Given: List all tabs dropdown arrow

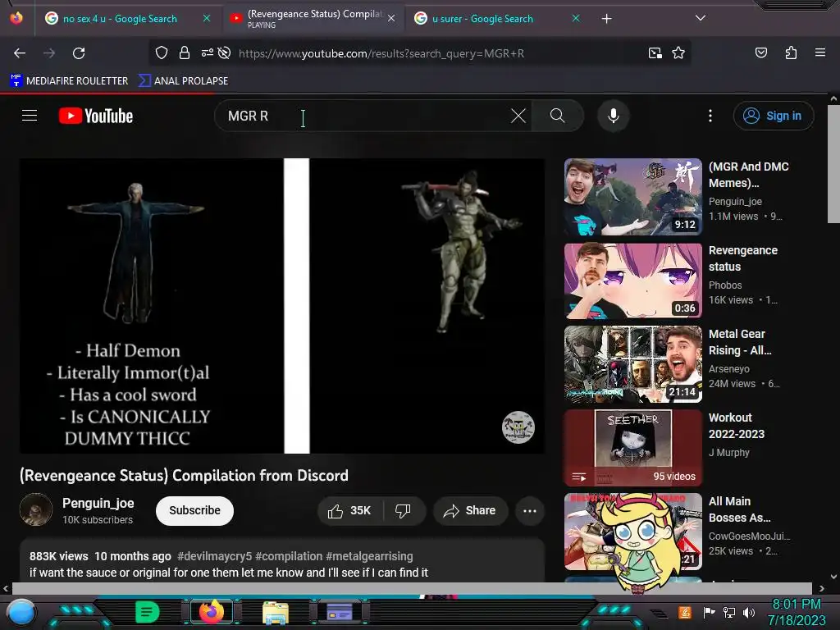Looking at the screenshot, I should (700, 18).
